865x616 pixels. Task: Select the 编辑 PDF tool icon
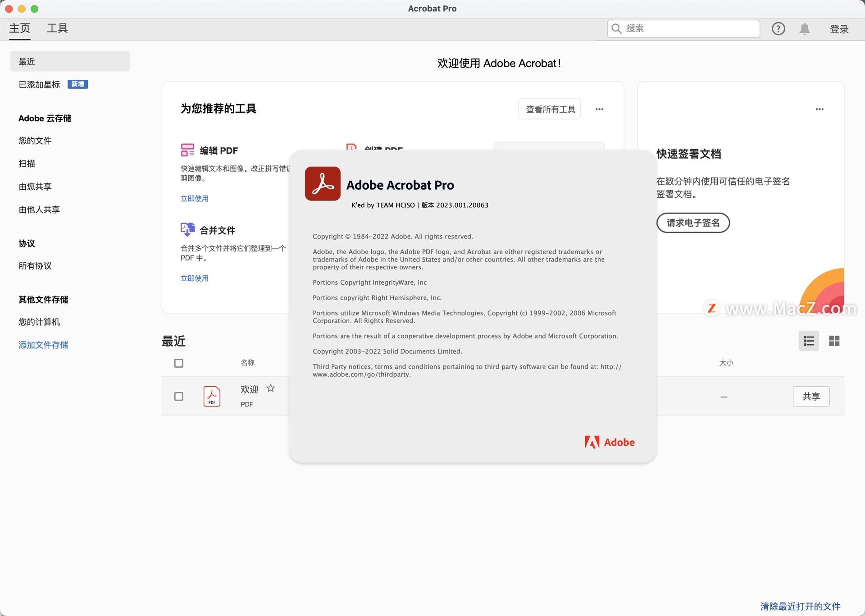pos(188,150)
